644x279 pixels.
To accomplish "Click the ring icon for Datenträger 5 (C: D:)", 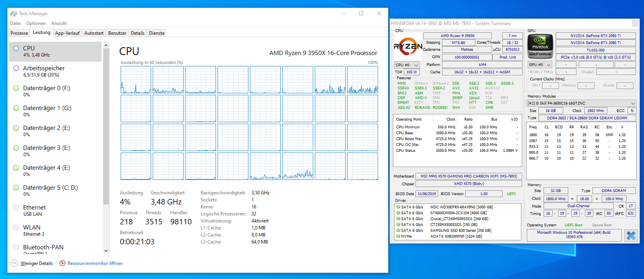I will [x=16, y=188].
